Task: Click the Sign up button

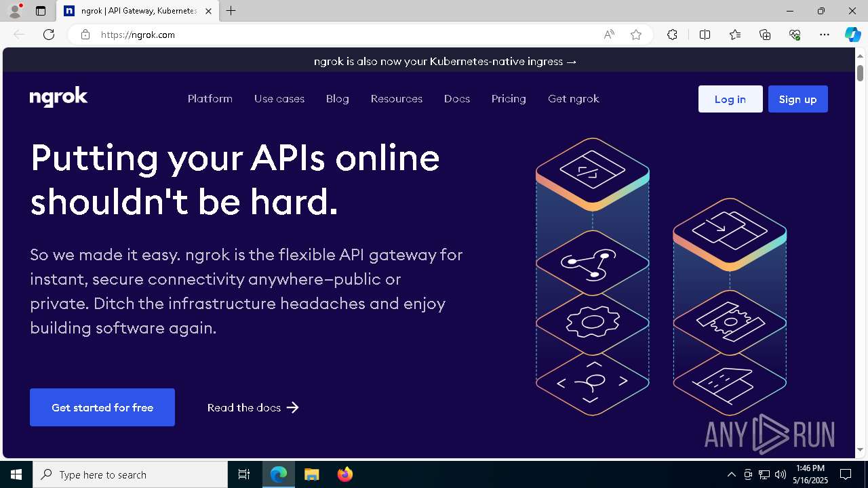Action: point(798,99)
